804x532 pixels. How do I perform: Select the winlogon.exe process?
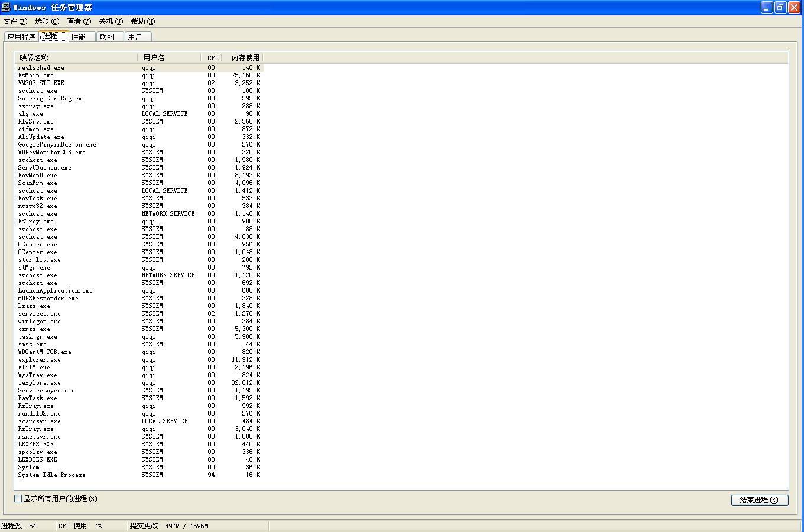pyautogui.click(x=139, y=322)
